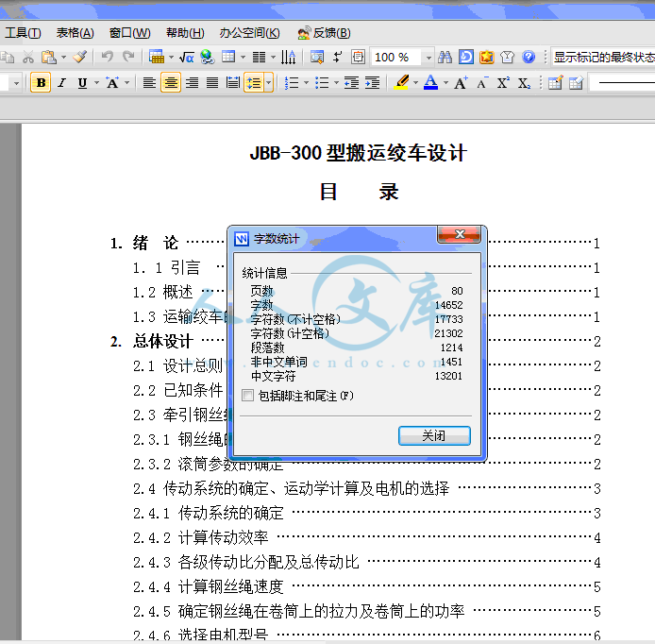Click the blue font color button
Image resolution: width=655 pixels, height=644 pixels.
(430, 82)
